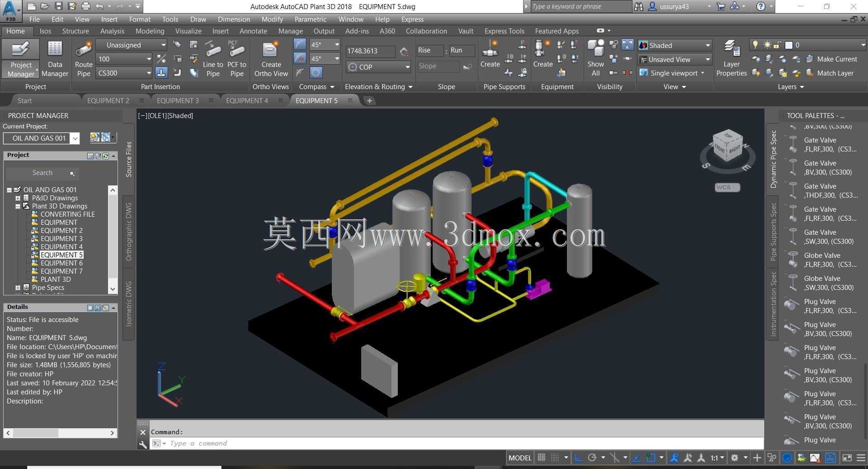Switch to the Pipe Supports Spec palette tab
This screenshot has height=469, width=868.
[773, 232]
